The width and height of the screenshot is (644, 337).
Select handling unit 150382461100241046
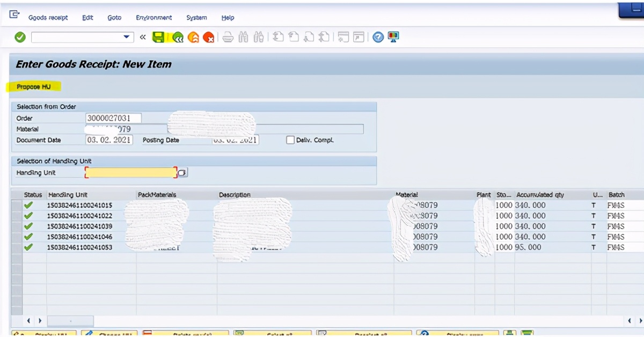(x=80, y=237)
